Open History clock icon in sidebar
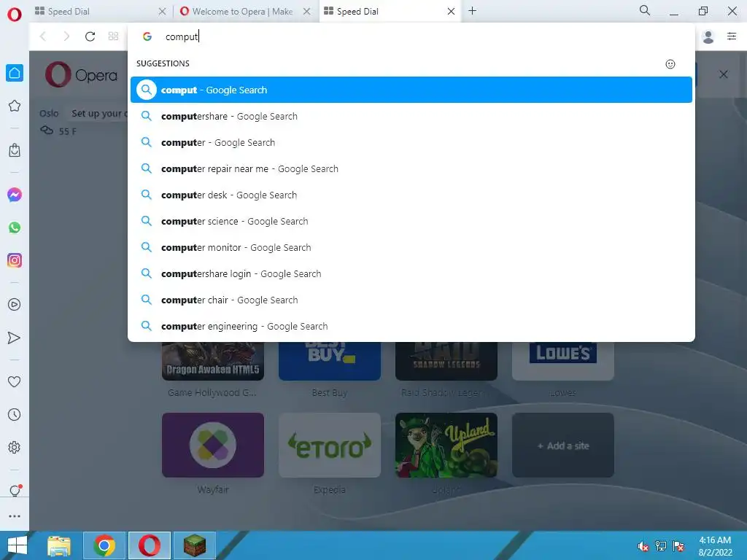The width and height of the screenshot is (747, 560). click(x=15, y=415)
